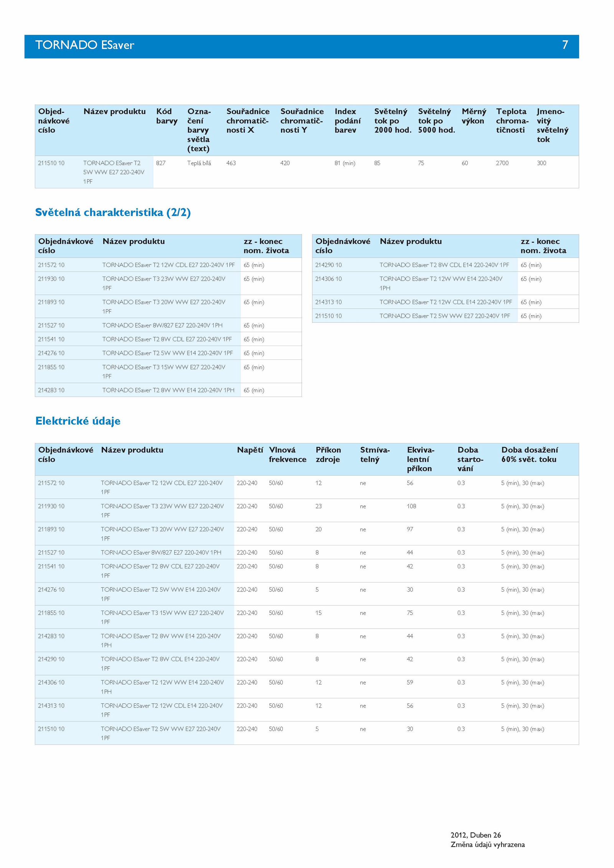
Task: Click order number 214276 10 in the life table
Action: [51, 353]
